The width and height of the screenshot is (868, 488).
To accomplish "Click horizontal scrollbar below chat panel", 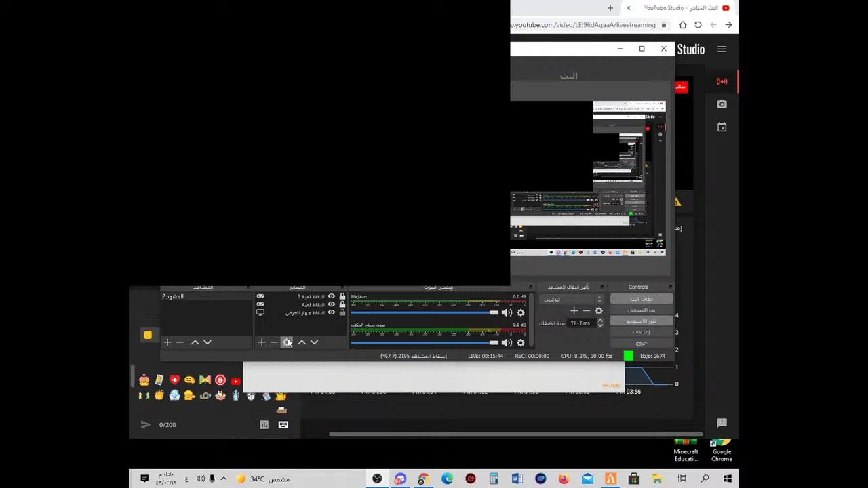I will 515,434.
